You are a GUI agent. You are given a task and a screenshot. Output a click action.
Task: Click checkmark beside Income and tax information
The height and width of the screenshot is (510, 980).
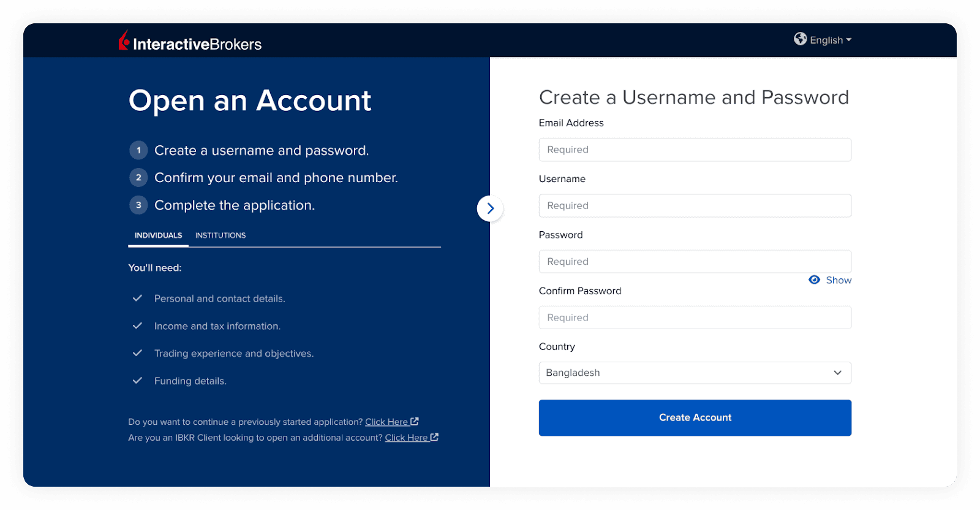pos(137,325)
